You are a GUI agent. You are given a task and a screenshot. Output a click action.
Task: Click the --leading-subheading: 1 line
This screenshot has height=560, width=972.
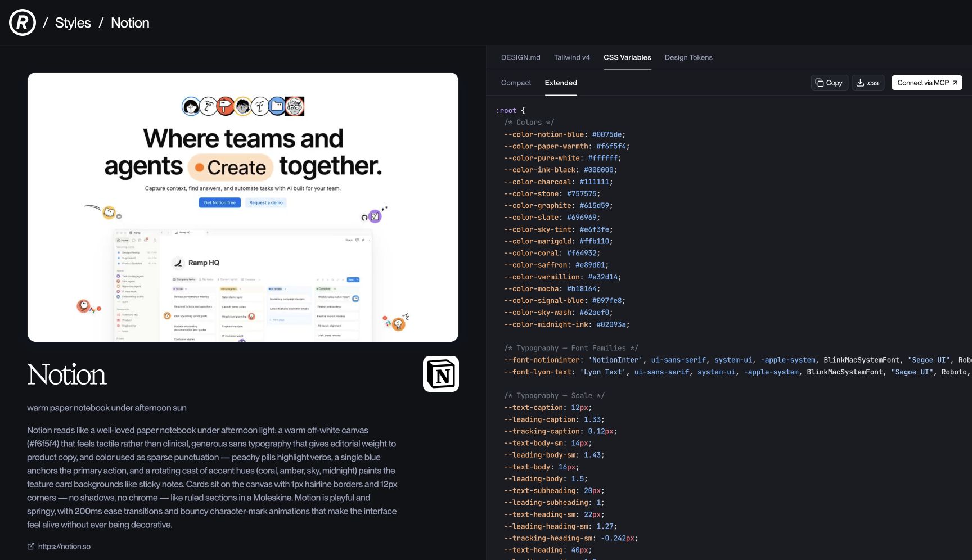[554, 503]
